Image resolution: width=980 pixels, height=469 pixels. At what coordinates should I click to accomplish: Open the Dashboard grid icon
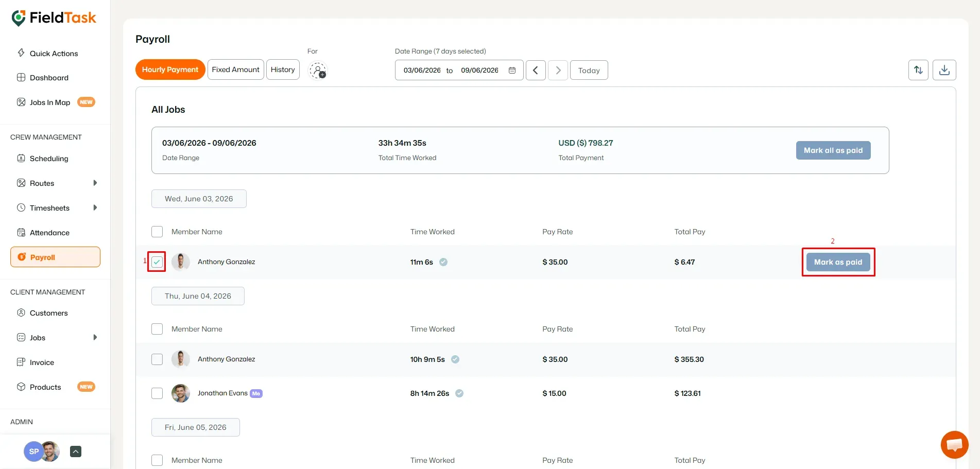(x=21, y=78)
